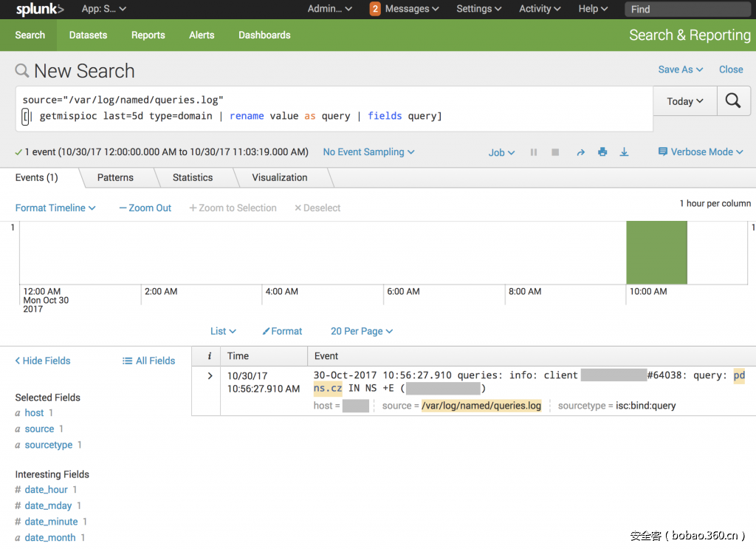Screen dimensions: 756x549
Task: Open Dashboards in the navigation bar
Action: pyautogui.click(x=264, y=35)
